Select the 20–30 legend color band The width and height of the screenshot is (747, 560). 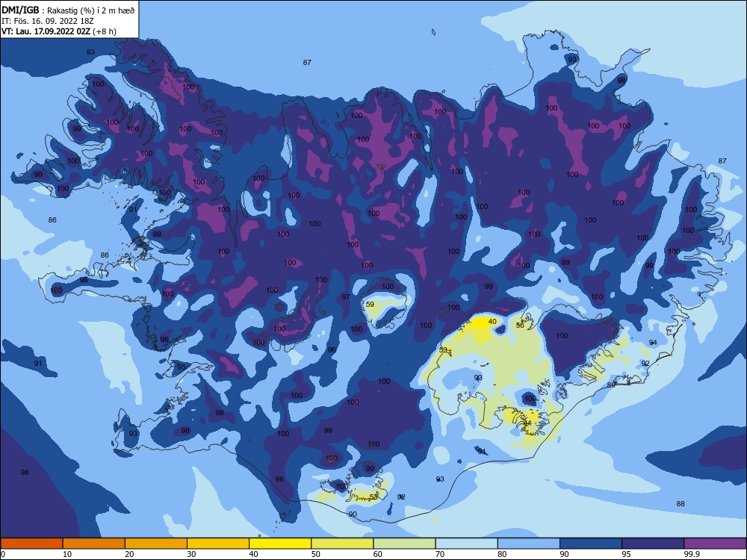(x=156, y=544)
